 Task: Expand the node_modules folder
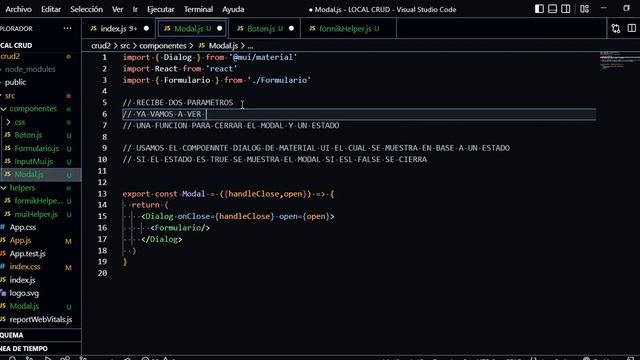30,69
